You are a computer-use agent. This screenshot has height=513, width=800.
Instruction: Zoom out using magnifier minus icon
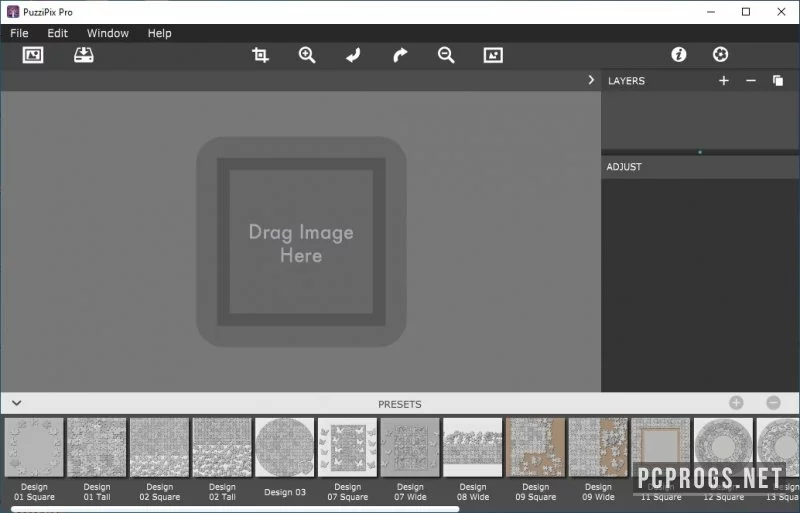pos(446,55)
